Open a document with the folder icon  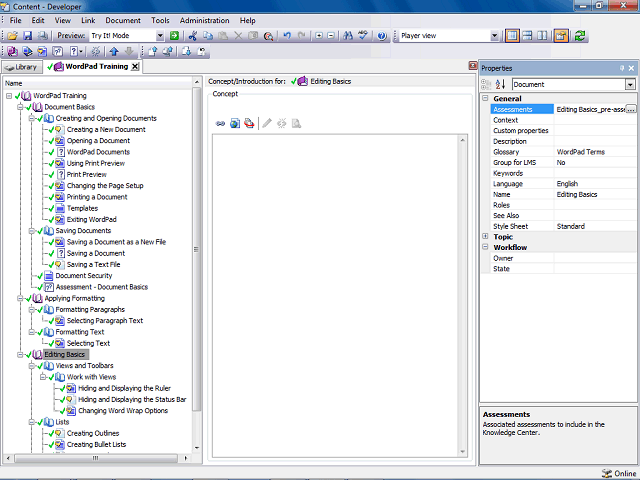coord(12,36)
